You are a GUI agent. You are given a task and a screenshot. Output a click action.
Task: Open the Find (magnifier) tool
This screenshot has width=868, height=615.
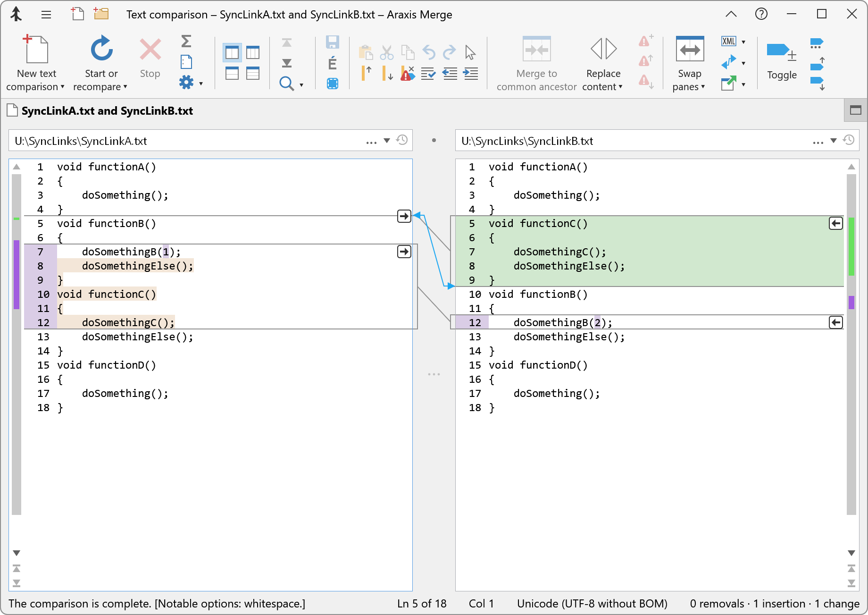[x=287, y=83]
